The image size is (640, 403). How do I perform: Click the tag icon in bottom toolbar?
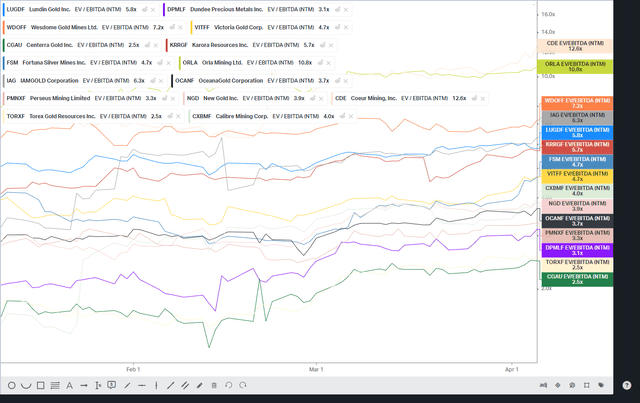[x=601, y=385]
